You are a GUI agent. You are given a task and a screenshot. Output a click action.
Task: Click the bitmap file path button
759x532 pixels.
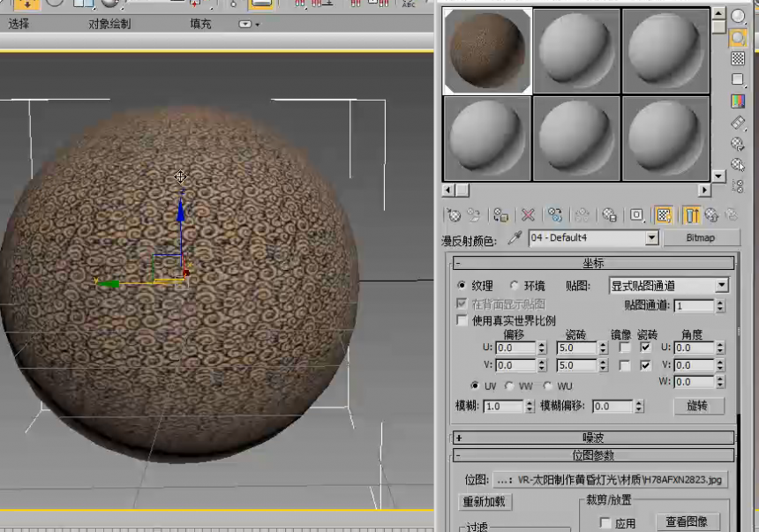coord(610,480)
